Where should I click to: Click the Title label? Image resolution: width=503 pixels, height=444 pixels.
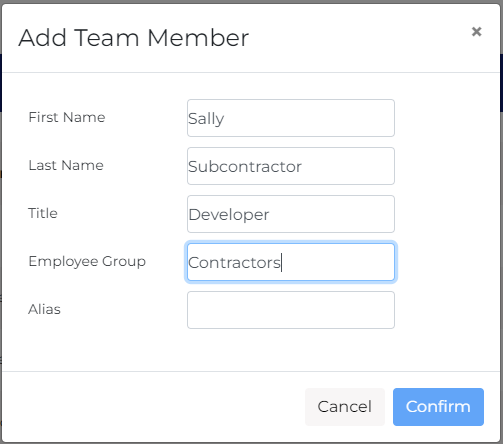(x=43, y=213)
